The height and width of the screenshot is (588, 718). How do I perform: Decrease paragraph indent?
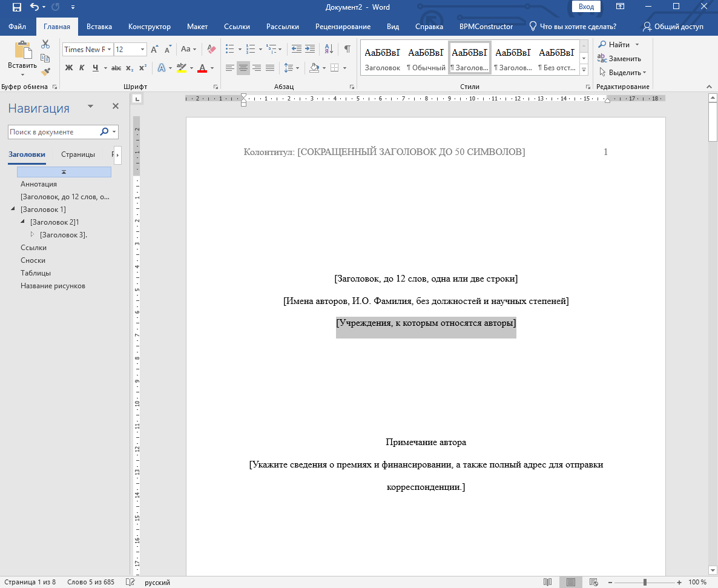297,49
